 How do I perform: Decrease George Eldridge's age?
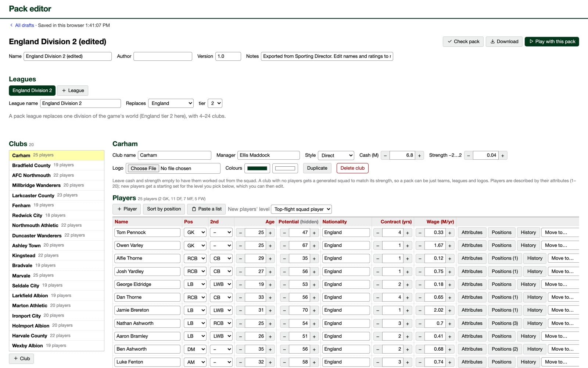(240, 284)
